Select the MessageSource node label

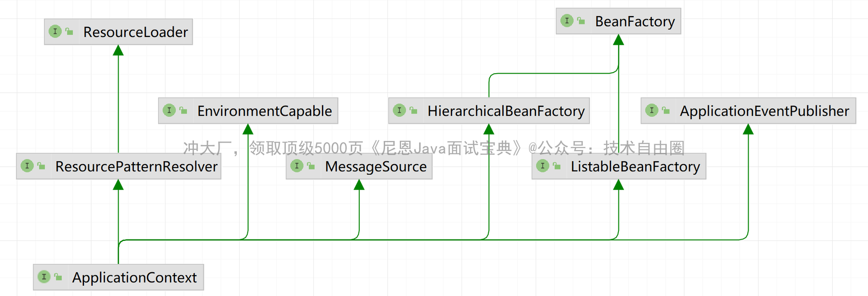point(376,167)
